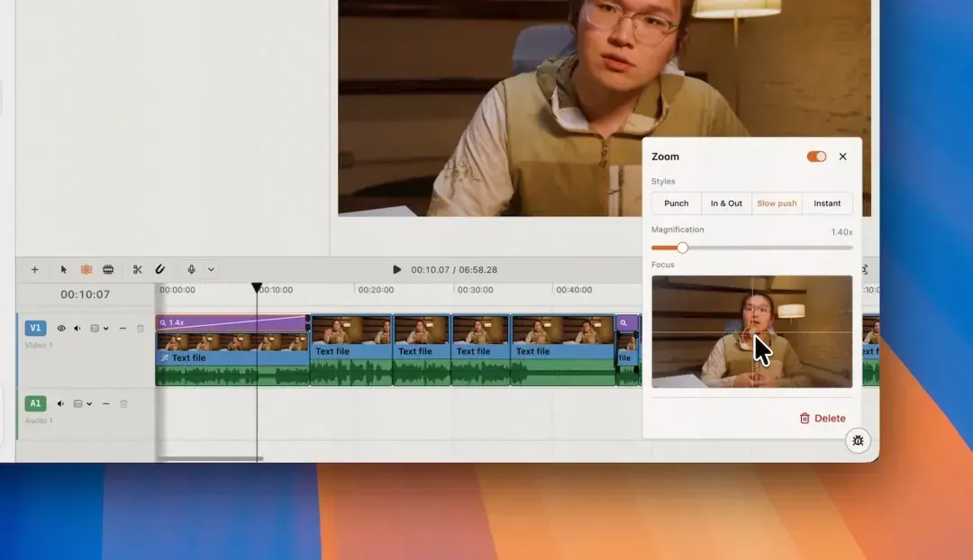Click the Video 1 track name
This screenshot has height=560, width=973.
(x=39, y=345)
